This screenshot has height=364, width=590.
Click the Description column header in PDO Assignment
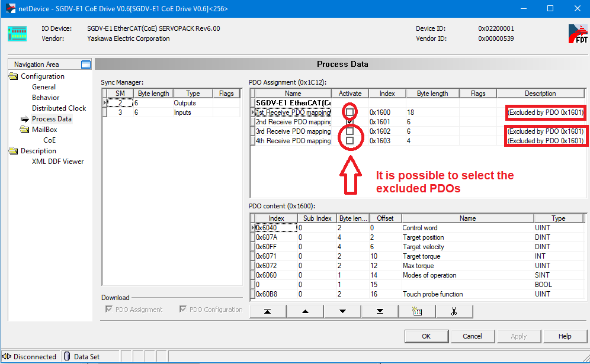(x=540, y=94)
